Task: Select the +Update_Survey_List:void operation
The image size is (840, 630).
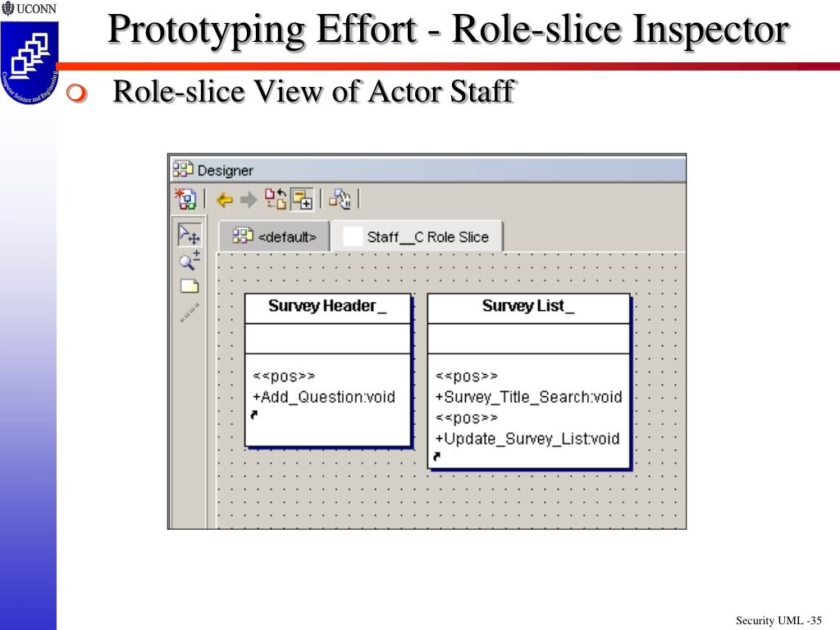Action: coord(527,439)
